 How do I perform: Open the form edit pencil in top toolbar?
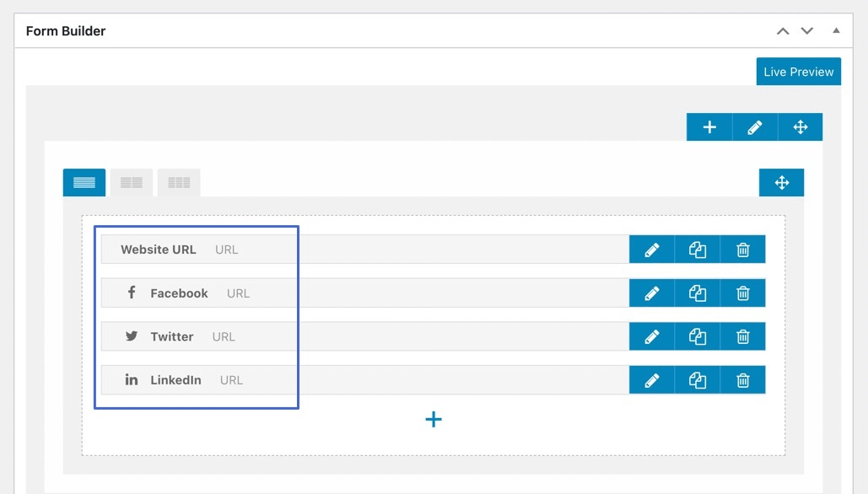point(754,126)
